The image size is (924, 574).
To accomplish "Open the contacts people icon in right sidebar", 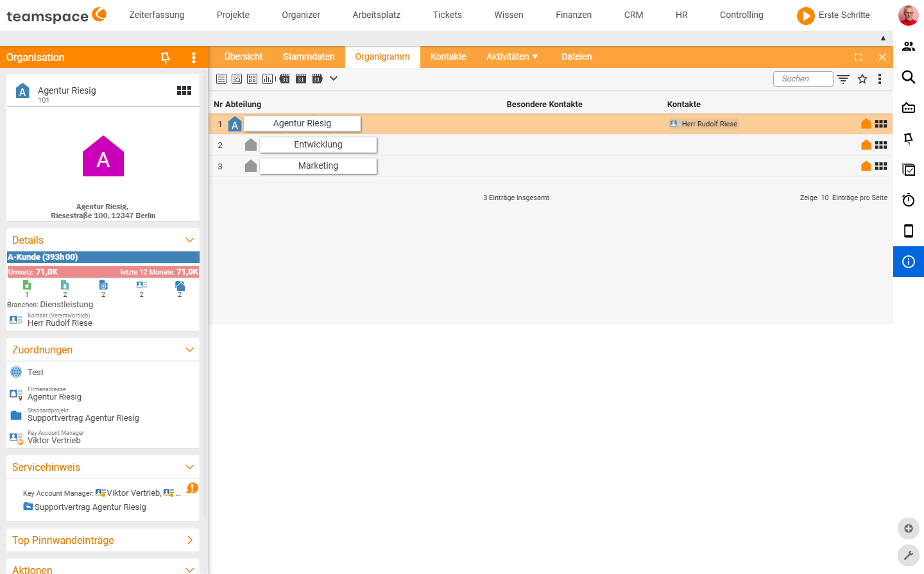I will click(909, 46).
